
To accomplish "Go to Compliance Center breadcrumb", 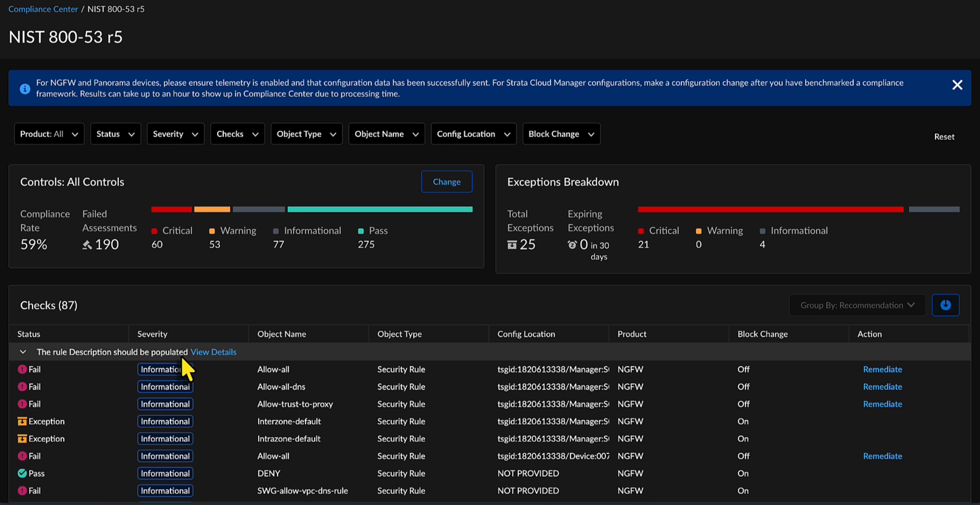I will click(43, 9).
